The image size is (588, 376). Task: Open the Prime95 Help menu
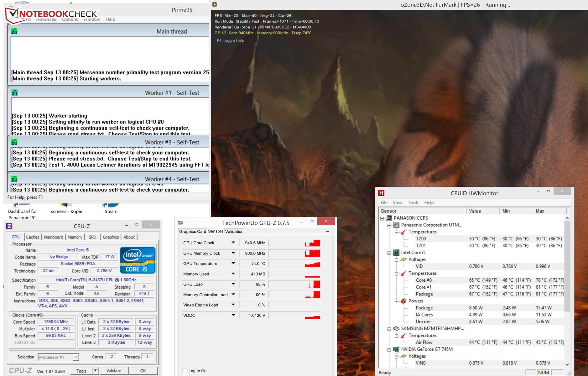tap(110, 19)
